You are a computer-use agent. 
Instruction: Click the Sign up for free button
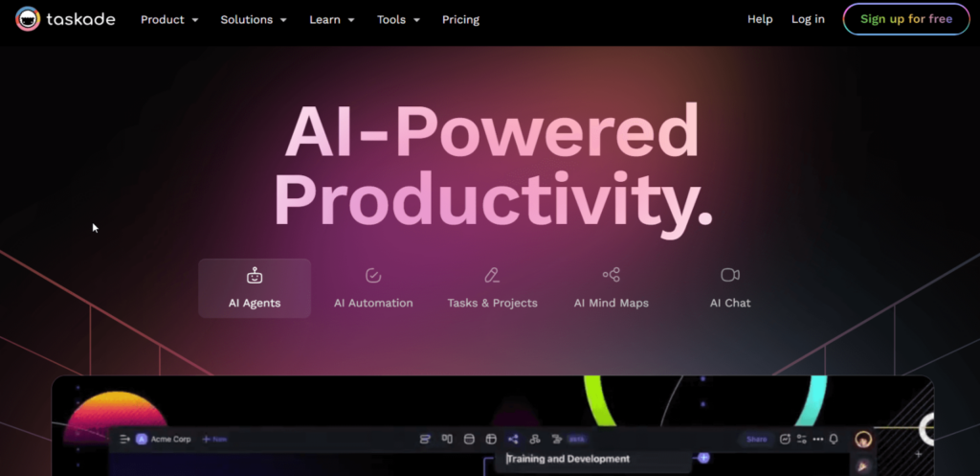point(905,19)
